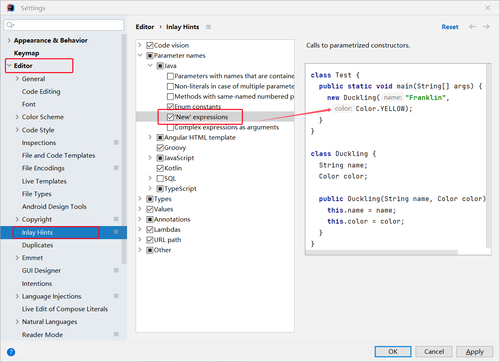The height and width of the screenshot is (362, 500).
Task: Expand Angular HTML template node
Action: [x=150, y=137]
